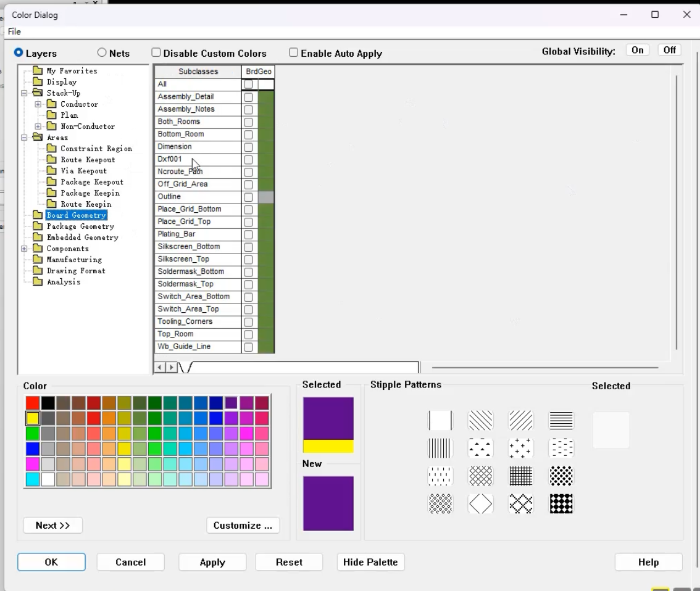Select the vertical lines stipple pattern
This screenshot has height=591, width=700.
(x=440, y=448)
